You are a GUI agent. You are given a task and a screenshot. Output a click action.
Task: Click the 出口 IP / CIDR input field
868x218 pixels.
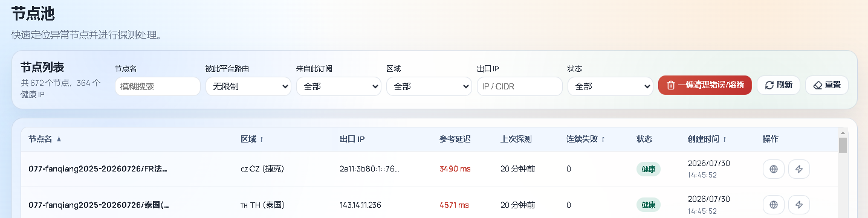pyautogui.click(x=519, y=86)
